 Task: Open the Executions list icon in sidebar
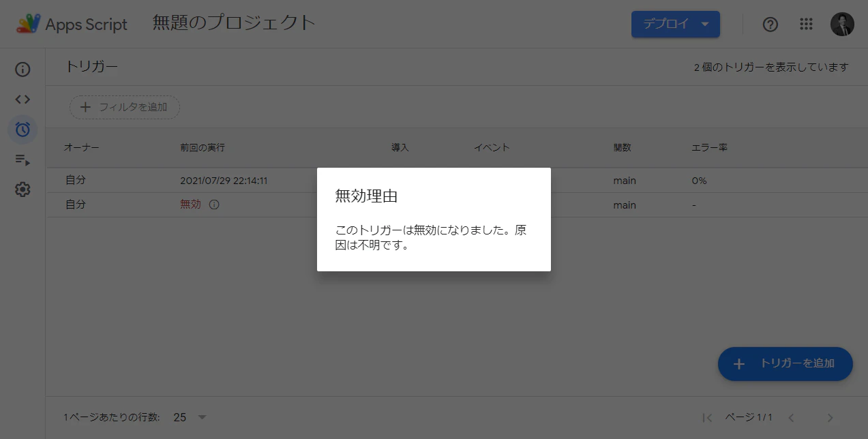[x=23, y=160]
